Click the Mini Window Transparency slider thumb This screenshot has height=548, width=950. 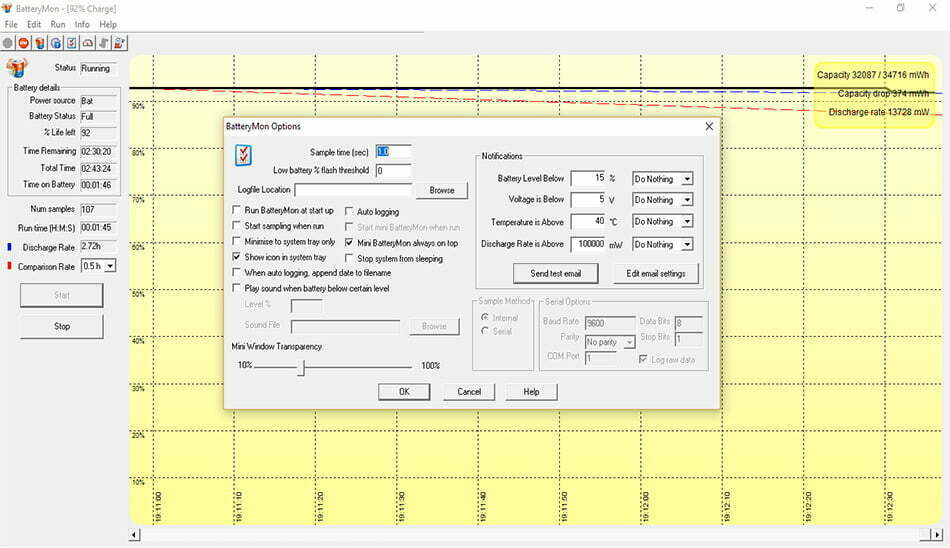[x=301, y=366]
